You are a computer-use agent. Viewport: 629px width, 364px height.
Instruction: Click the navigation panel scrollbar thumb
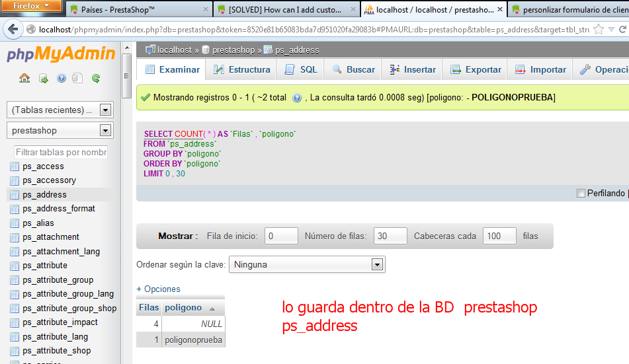click(126, 76)
